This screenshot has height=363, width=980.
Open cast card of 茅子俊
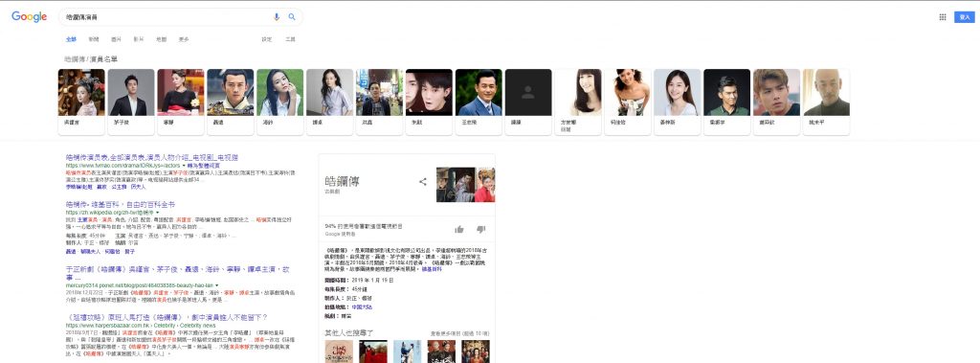tap(130, 102)
